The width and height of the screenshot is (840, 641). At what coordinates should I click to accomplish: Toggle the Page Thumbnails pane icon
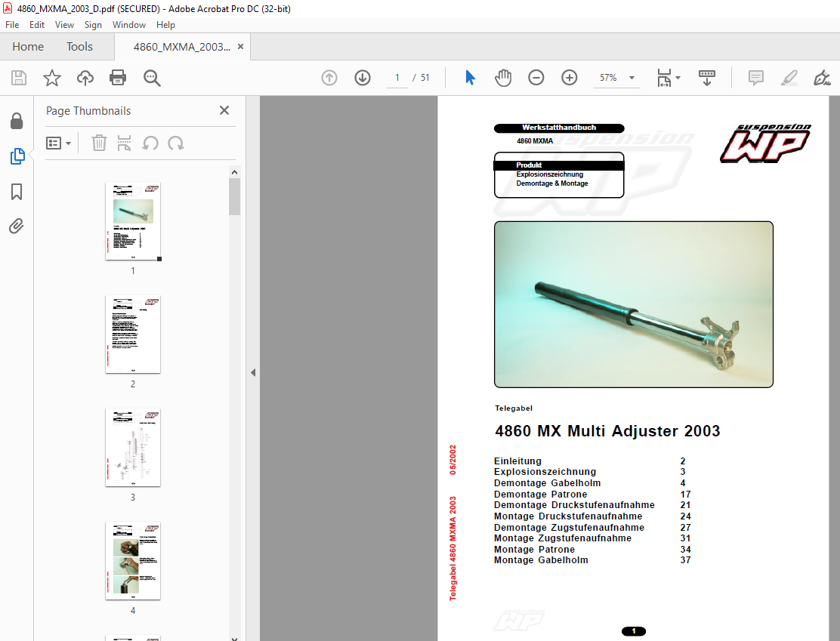17,156
